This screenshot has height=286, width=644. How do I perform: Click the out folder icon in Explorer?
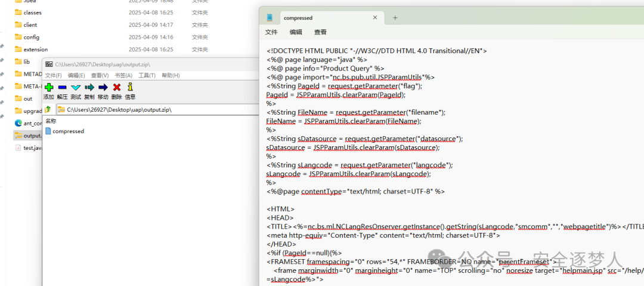(x=18, y=99)
